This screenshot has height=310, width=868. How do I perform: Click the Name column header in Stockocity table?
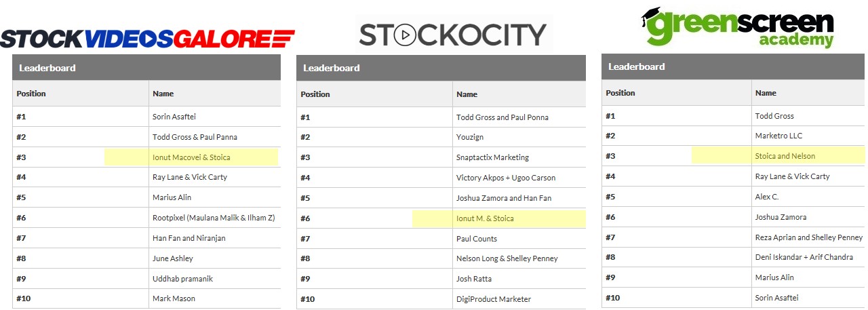point(467,94)
